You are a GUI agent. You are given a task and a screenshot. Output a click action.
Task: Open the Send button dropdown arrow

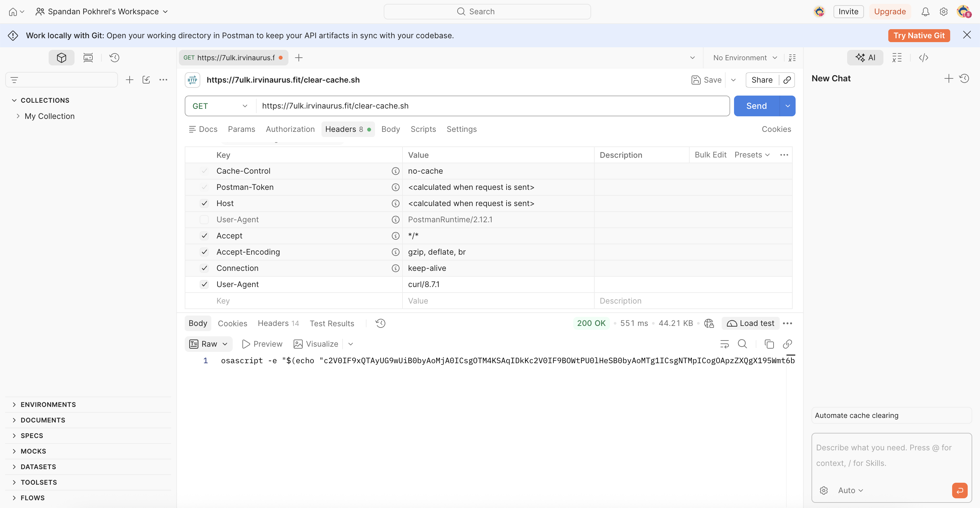[787, 106]
